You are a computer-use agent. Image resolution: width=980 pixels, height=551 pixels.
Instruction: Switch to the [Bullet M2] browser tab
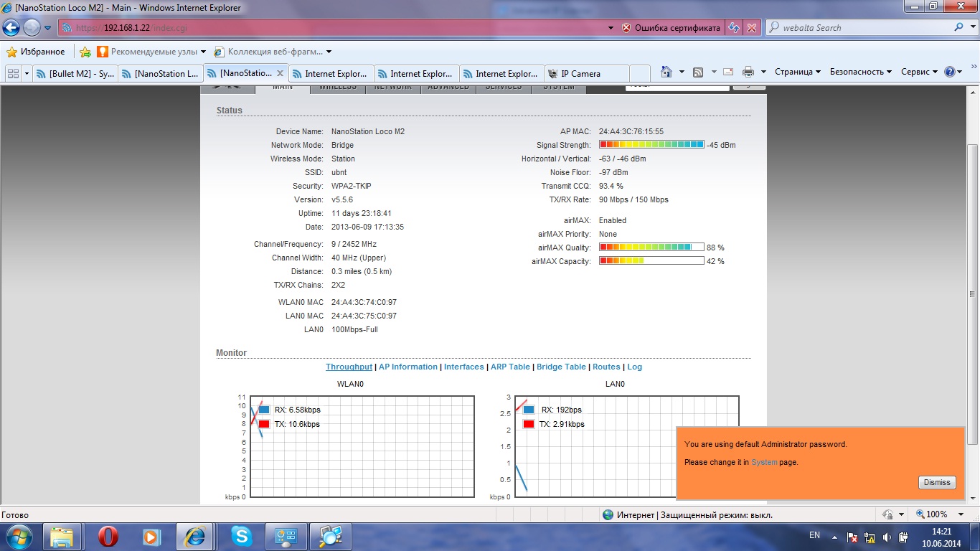(x=75, y=73)
